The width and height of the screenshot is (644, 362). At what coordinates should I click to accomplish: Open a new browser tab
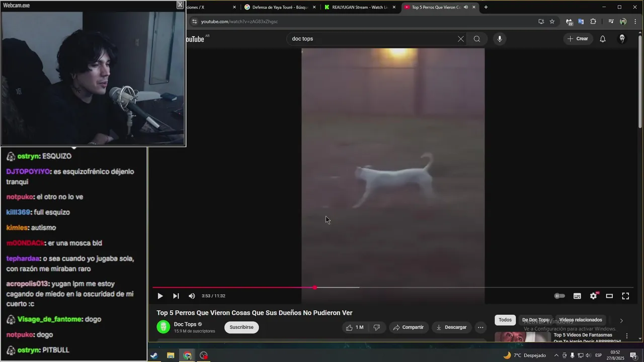486,7
